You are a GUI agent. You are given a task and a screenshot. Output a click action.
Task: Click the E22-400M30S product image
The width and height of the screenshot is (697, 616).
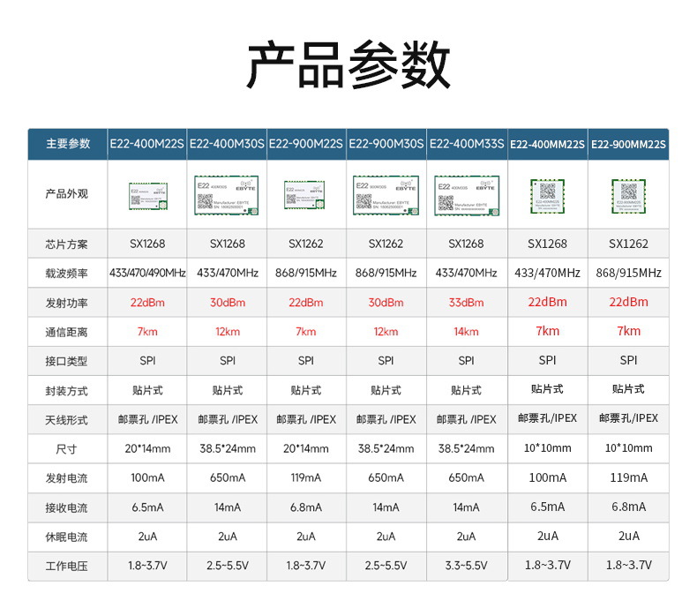coord(226,195)
